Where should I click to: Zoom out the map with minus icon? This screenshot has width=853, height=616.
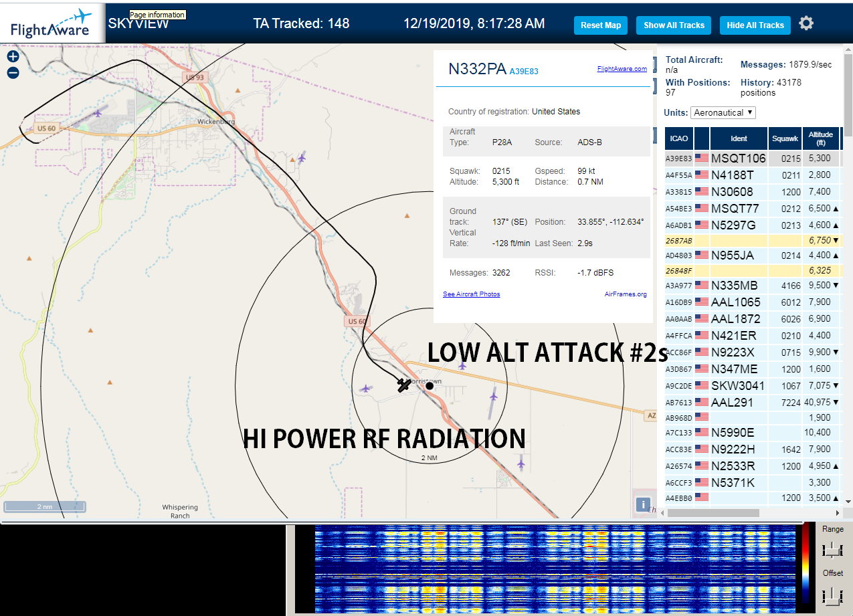click(13, 72)
